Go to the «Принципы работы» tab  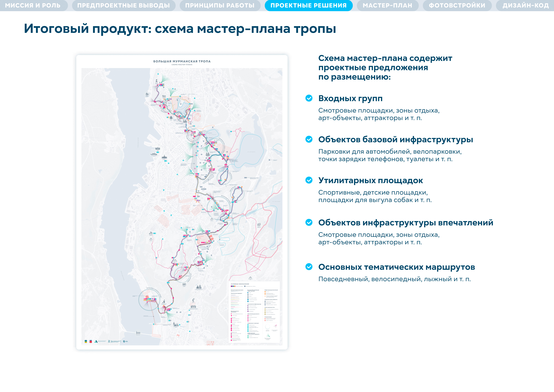click(220, 5)
